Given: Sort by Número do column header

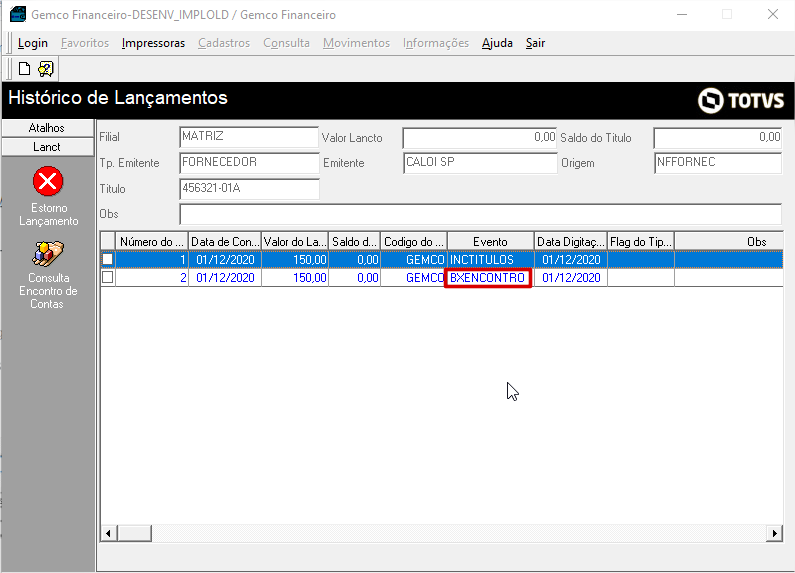Looking at the screenshot, I should (152, 241).
